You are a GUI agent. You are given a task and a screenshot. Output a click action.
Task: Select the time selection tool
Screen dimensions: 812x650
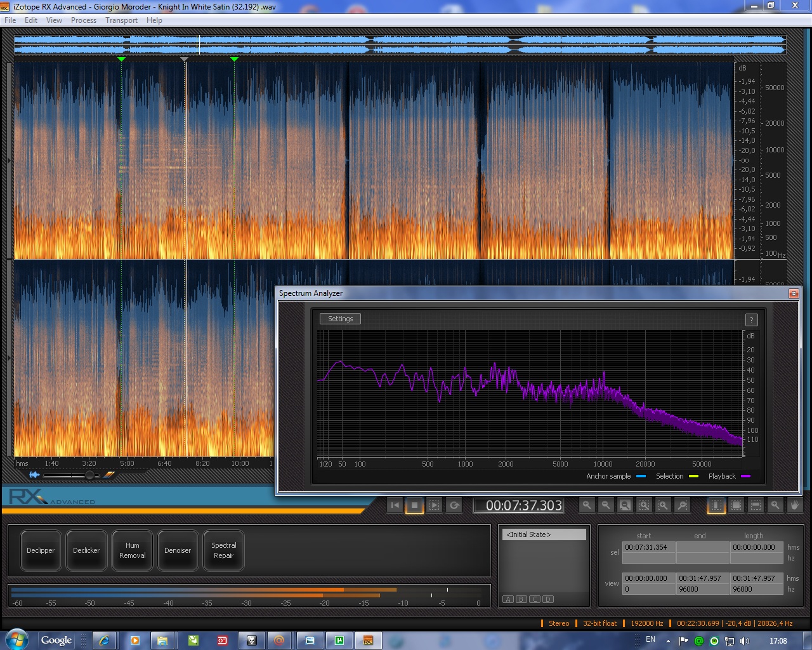716,505
